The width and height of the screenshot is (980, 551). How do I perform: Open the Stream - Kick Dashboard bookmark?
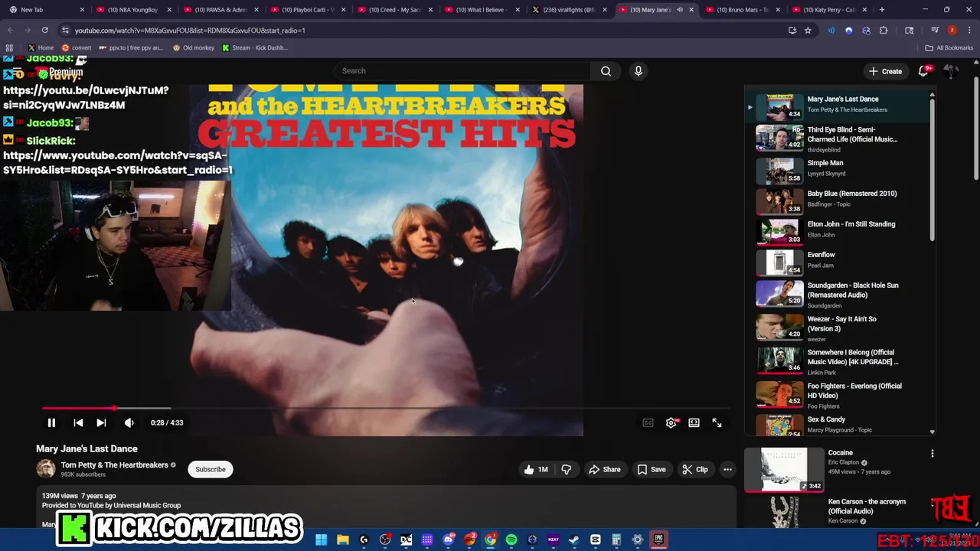pyautogui.click(x=255, y=47)
